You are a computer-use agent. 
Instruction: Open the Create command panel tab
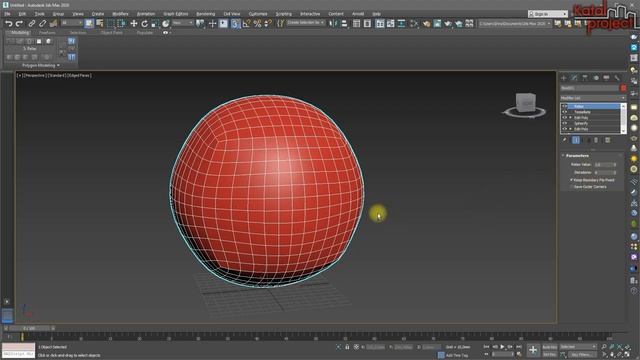coord(564,78)
